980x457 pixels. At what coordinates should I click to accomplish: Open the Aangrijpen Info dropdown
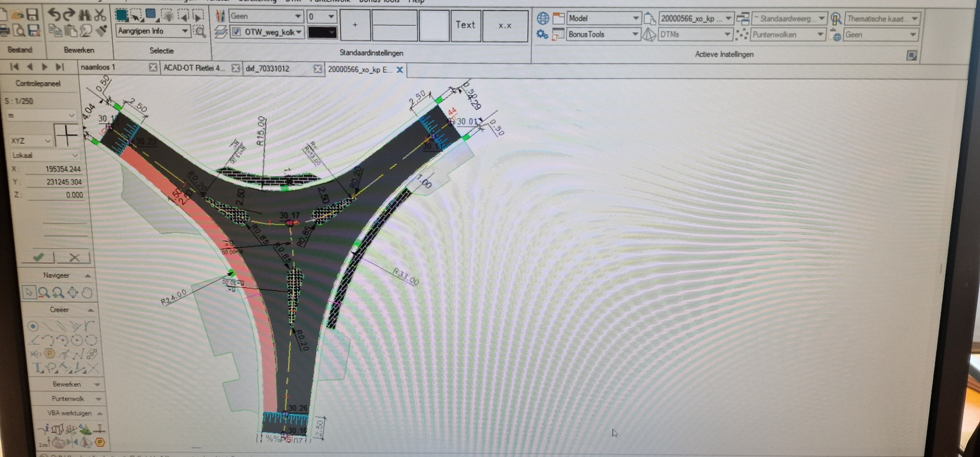[153, 31]
